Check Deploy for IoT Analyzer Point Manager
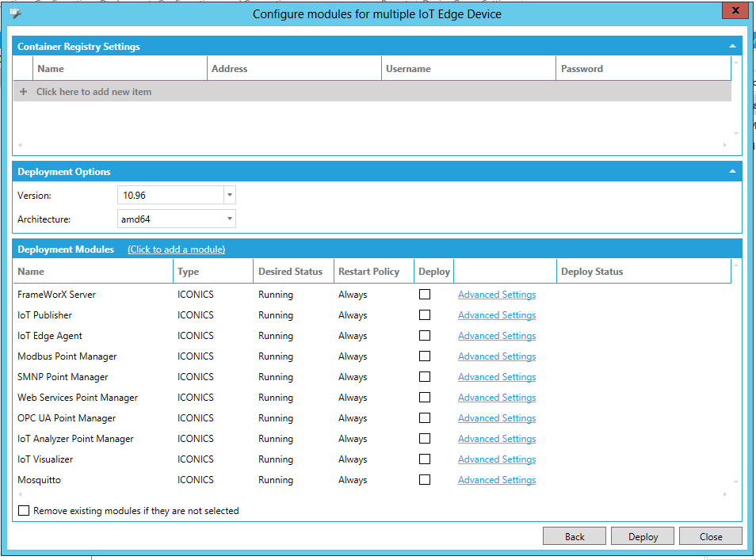756x560 pixels. pyautogui.click(x=425, y=439)
